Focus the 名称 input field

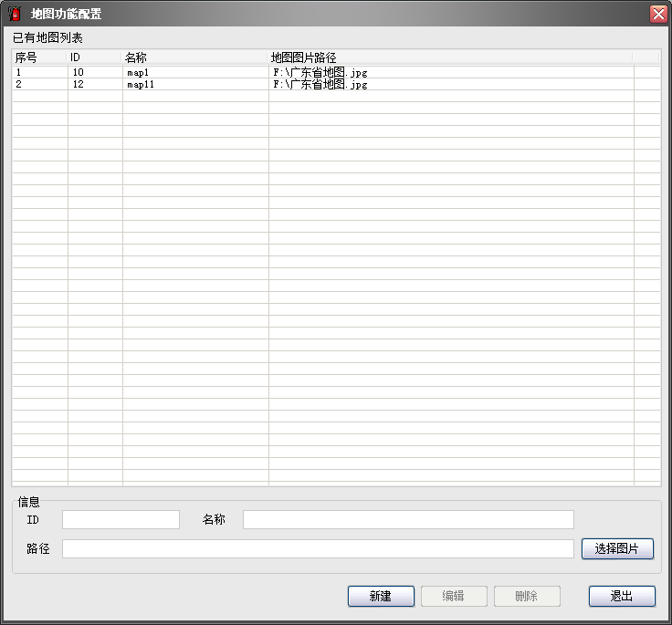[x=408, y=519]
